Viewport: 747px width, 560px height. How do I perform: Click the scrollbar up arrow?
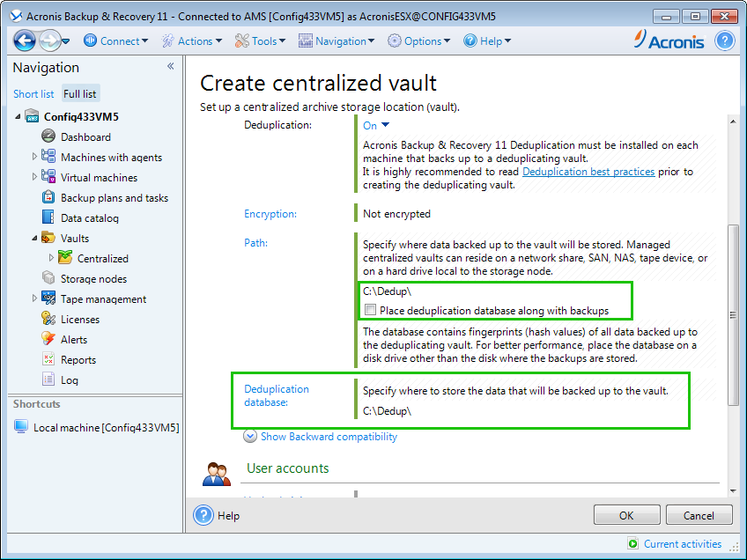point(733,122)
